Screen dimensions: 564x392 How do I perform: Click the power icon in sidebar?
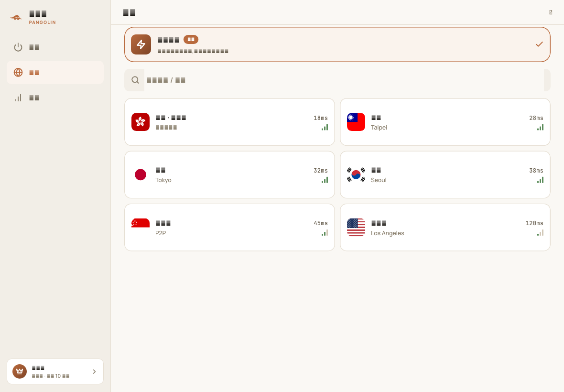[x=18, y=47]
